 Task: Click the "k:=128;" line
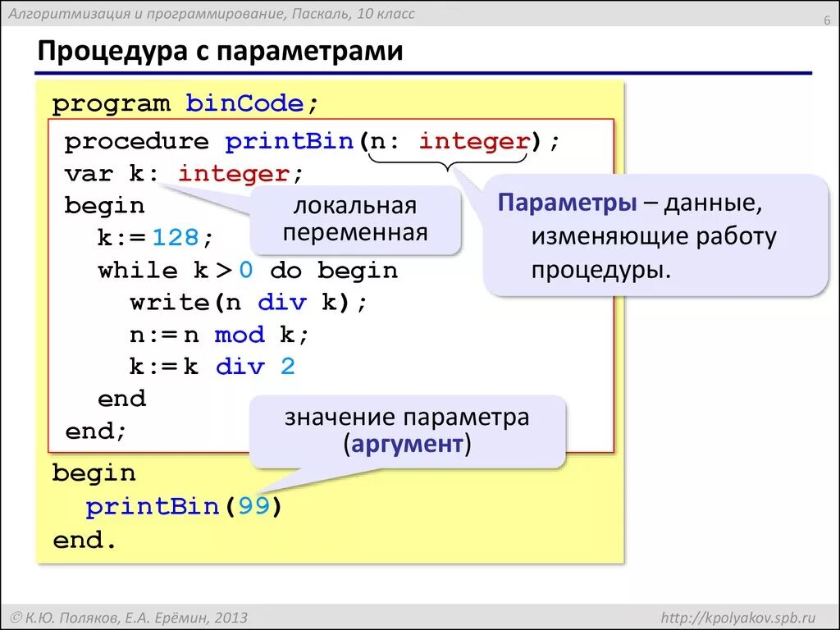pyautogui.click(x=155, y=237)
